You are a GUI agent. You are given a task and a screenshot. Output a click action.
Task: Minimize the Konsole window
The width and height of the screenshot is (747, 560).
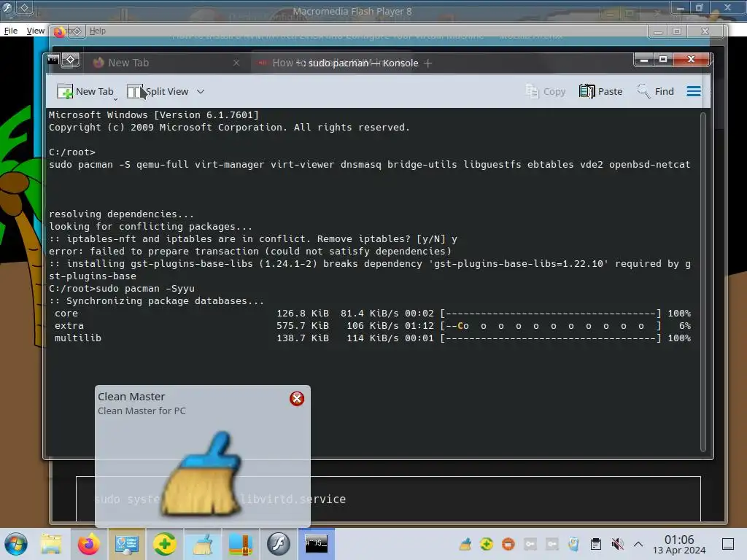pos(643,60)
